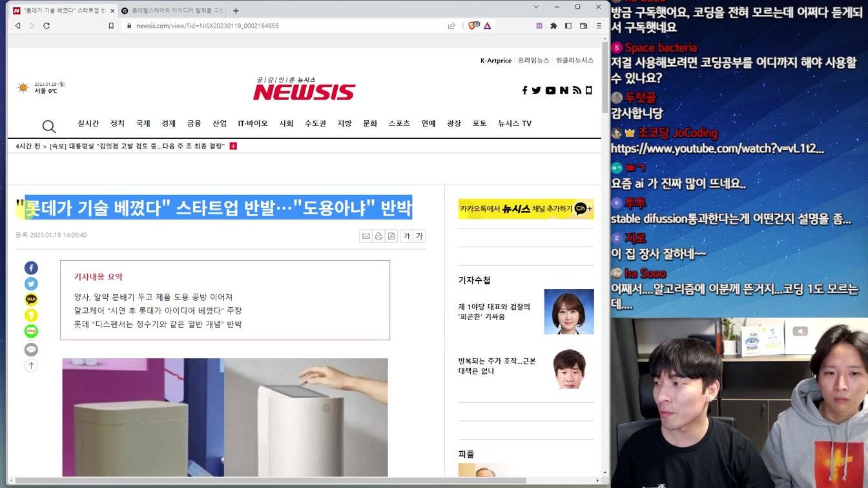The width and height of the screenshot is (868, 488).
Task: Go to 경제 news section
Action: pyautogui.click(x=169, y=123)
